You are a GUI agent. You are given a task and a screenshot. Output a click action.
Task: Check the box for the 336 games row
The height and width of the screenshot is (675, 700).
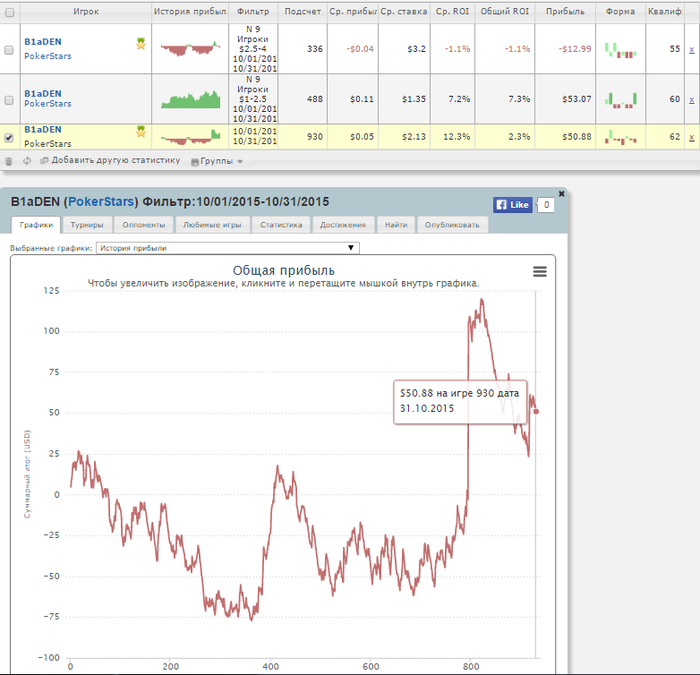(8, 50)
